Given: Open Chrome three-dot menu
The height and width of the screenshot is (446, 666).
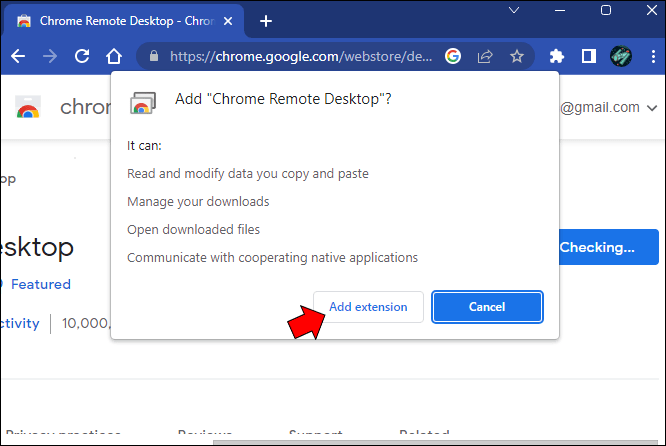Looking at the screenshot, I should point(653,56).
